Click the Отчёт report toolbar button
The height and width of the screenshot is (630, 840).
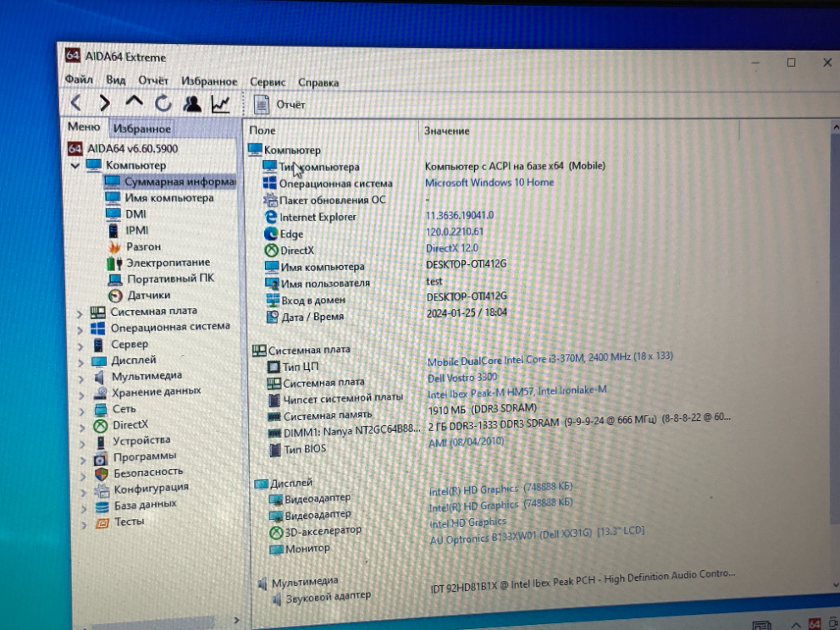[x=279, y=104]
